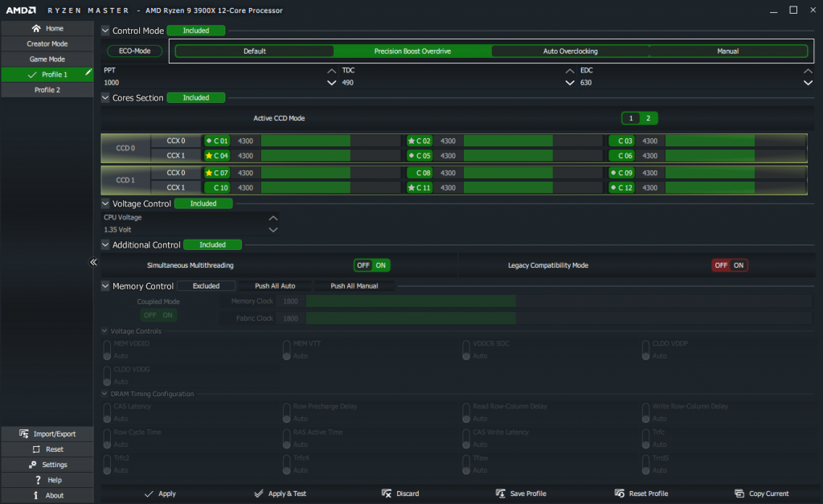The width and height of the screenshot is (823, 504).
Task: Click Push All Auto button
Action: pos(275,286)
